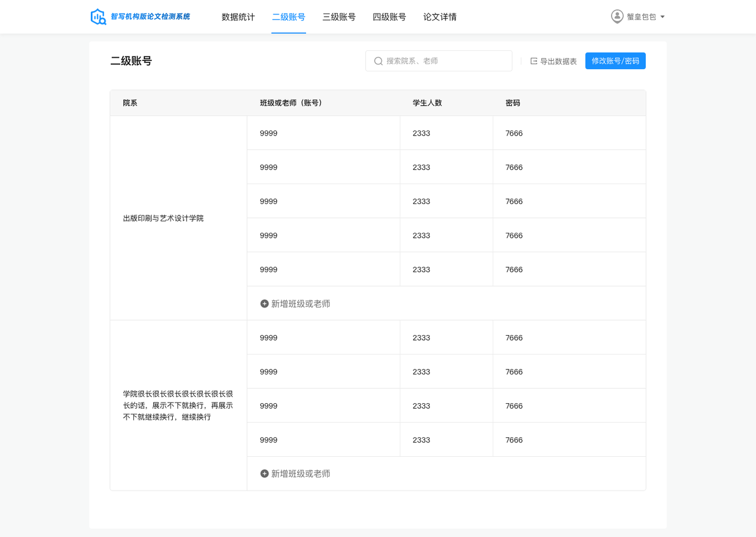This screenshot has height=537, width=756.
Task: Click the 学院很长很长 department cell
Action: 178,405
